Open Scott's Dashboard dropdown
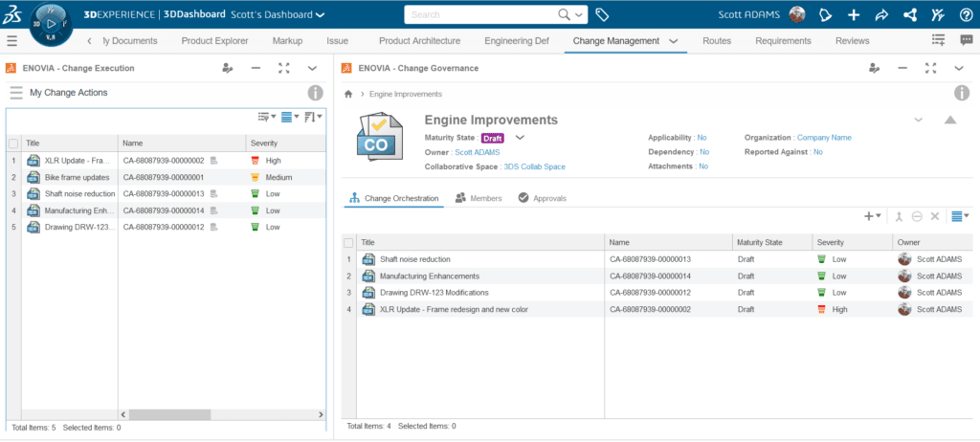Screen dimensions: 980x442 pyautogui.click(x=321, y=14)
